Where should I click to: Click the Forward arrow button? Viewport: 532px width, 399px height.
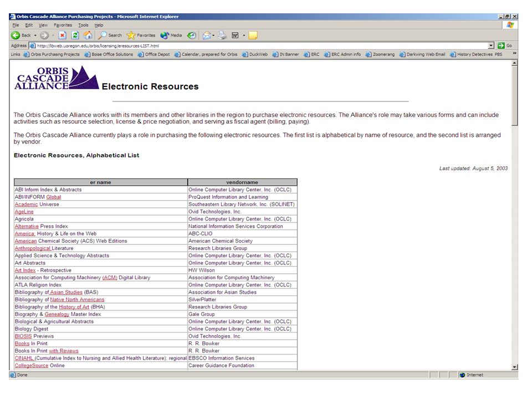tap(44, 35)
